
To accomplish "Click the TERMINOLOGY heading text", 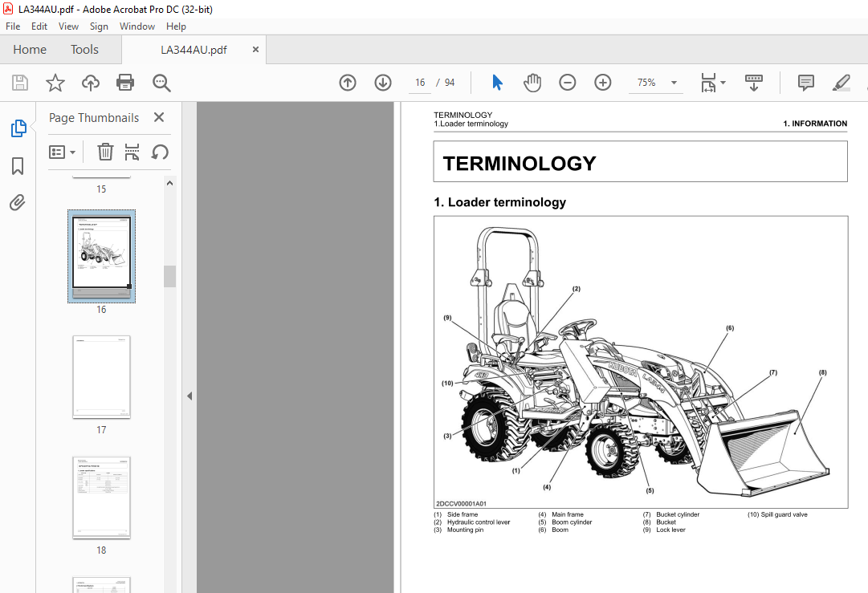I will pyautogui.click(x=520, y=163).
